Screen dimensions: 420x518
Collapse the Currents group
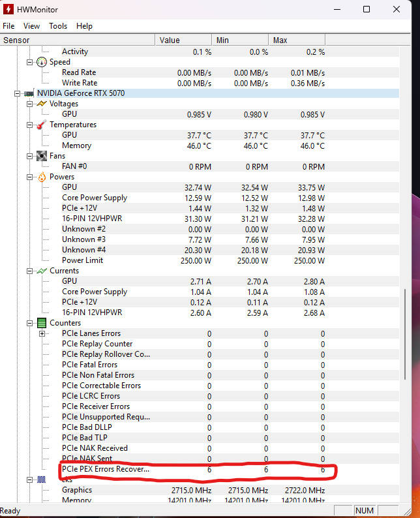[x=30, y=271]
